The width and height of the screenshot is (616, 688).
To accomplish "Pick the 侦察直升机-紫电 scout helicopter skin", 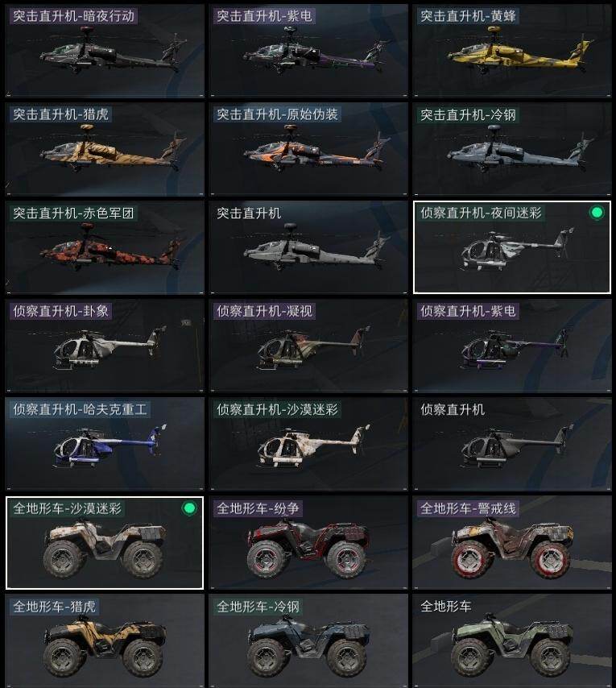I will point(512,346).
